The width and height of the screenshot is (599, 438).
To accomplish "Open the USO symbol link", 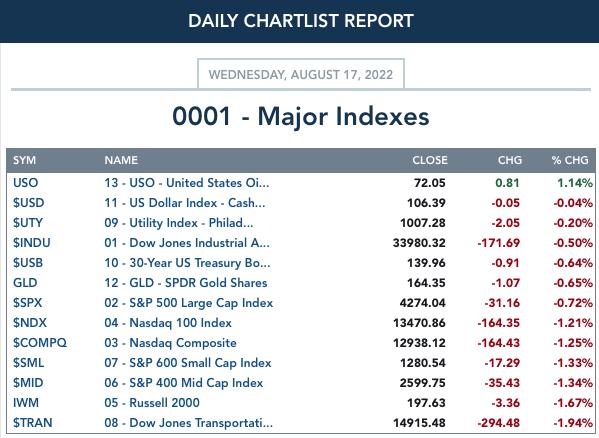I will tap(26, 183).
